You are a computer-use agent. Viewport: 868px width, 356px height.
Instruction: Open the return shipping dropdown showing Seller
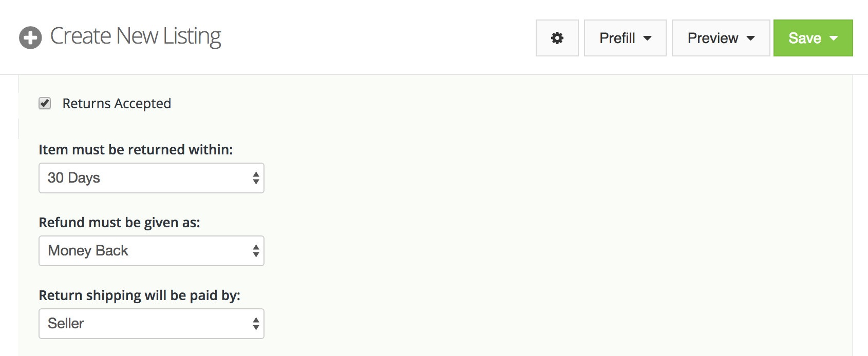point(150,324)
